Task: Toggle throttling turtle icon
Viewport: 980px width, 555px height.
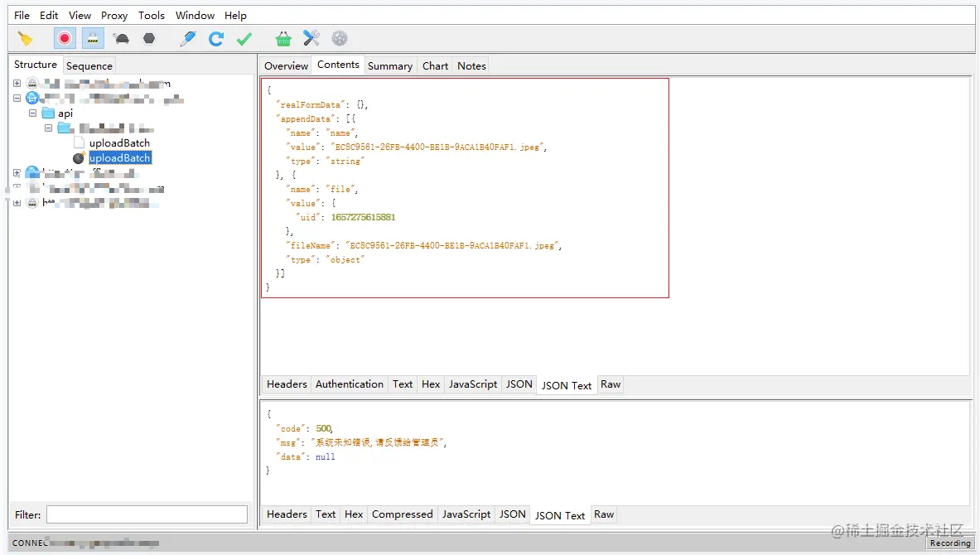Action: (x=122, y=39)
